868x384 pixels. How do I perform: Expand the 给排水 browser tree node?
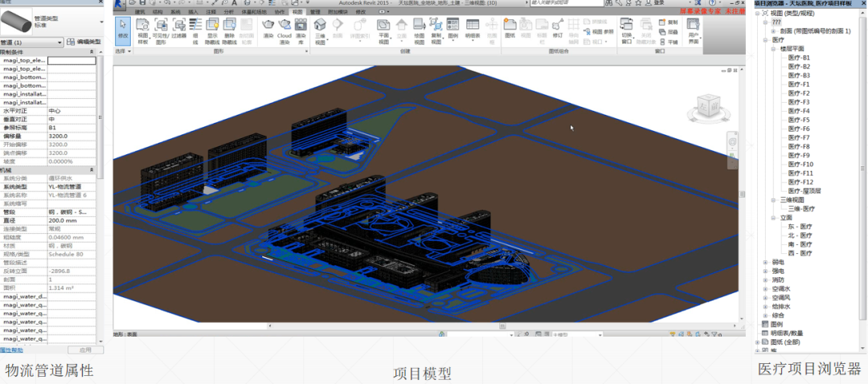pyautogui.click(x=764, y=306)
